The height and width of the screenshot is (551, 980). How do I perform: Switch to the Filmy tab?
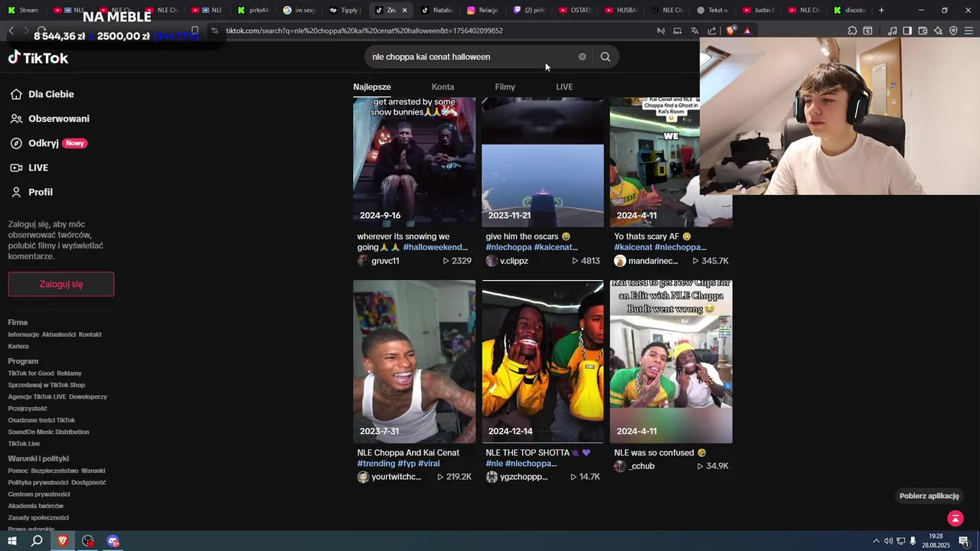(505, 86)
